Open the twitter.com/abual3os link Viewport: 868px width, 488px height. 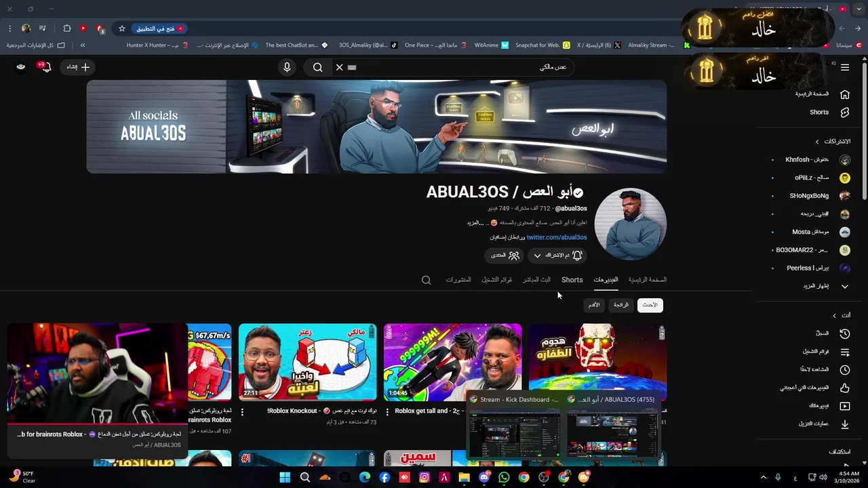[x=557, y=237]
